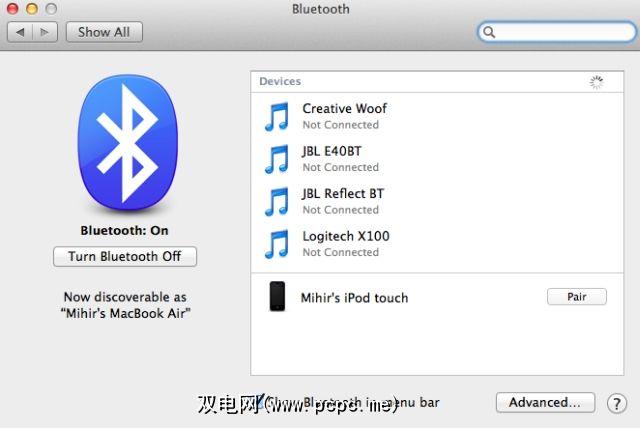Click the scanning spinner in Devices header

pos(596,82)
